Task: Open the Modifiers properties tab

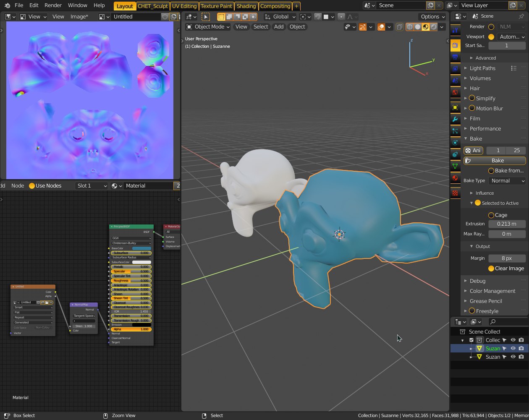Action: 455,119
